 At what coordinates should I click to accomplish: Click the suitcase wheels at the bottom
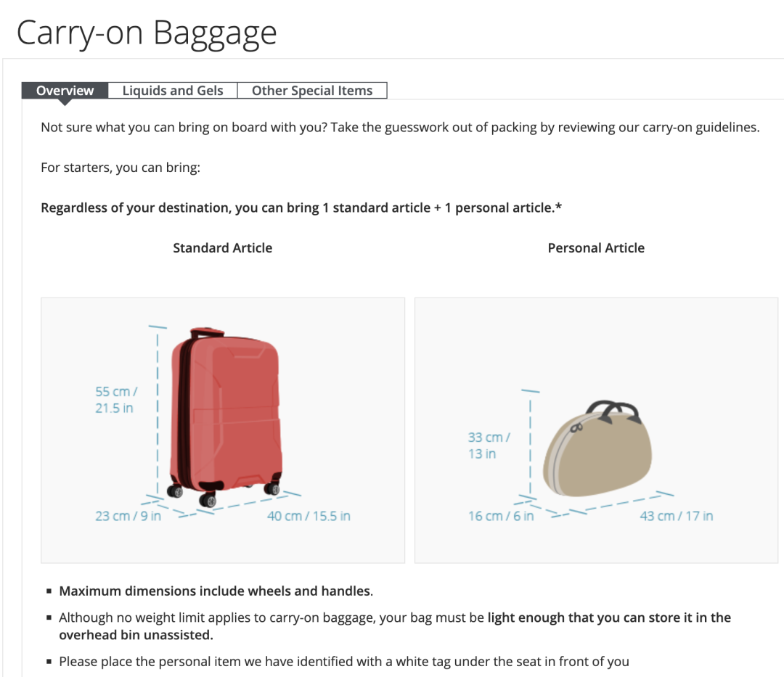coord(208,499)
